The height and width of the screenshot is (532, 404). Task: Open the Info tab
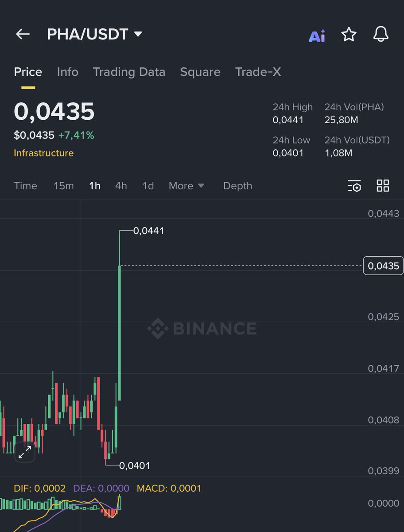pos(67,72)
